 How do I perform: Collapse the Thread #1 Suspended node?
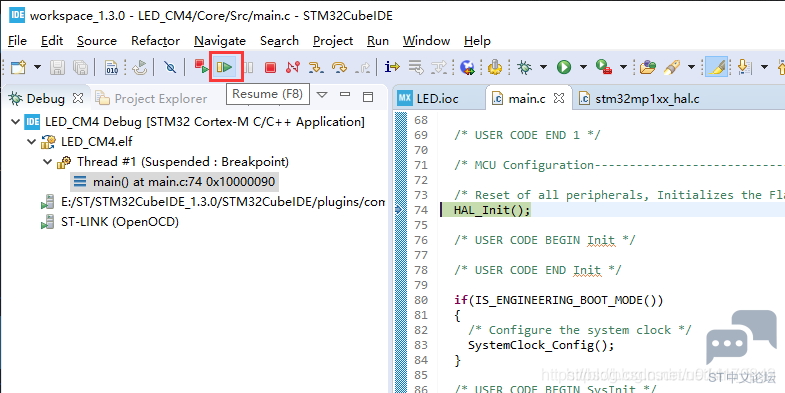click(x=48, y=162)
